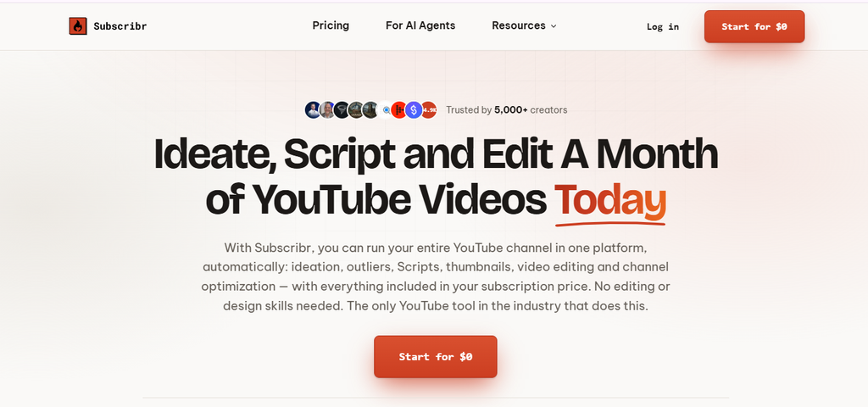Screen dimensions: 868x407
Task: Go to For AI Agents
Action: (x=420, y=25)
